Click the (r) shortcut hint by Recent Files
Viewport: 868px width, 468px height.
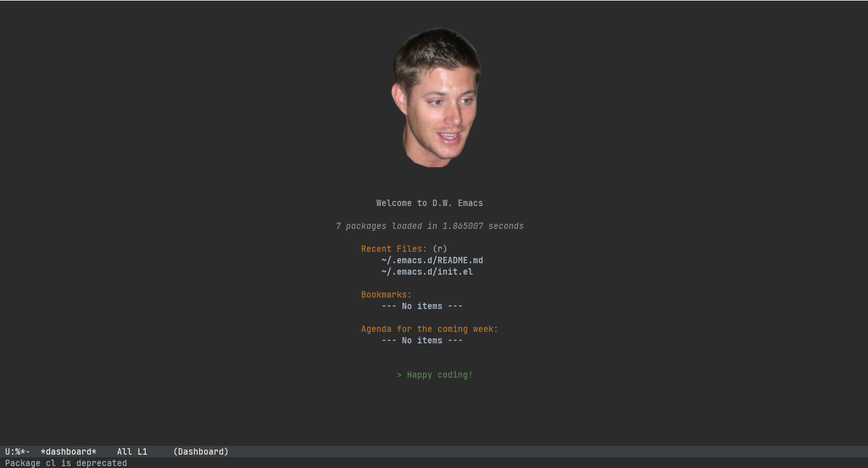[440, 249]
